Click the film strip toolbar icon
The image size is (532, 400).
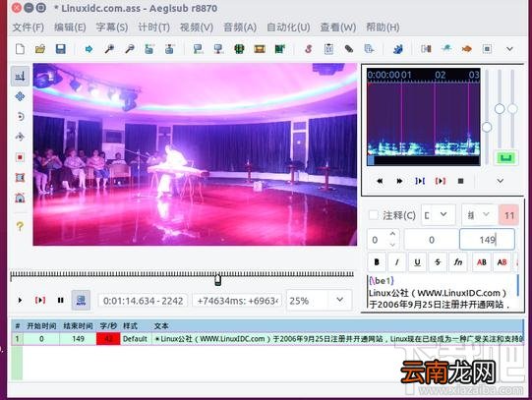pyautogui.click(x=260, y=49)
